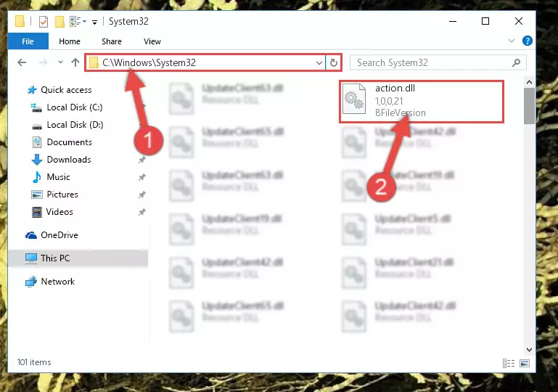Click the Network icon in sidebar
This screenshot has height=392, width=558.
coord(31,281)
